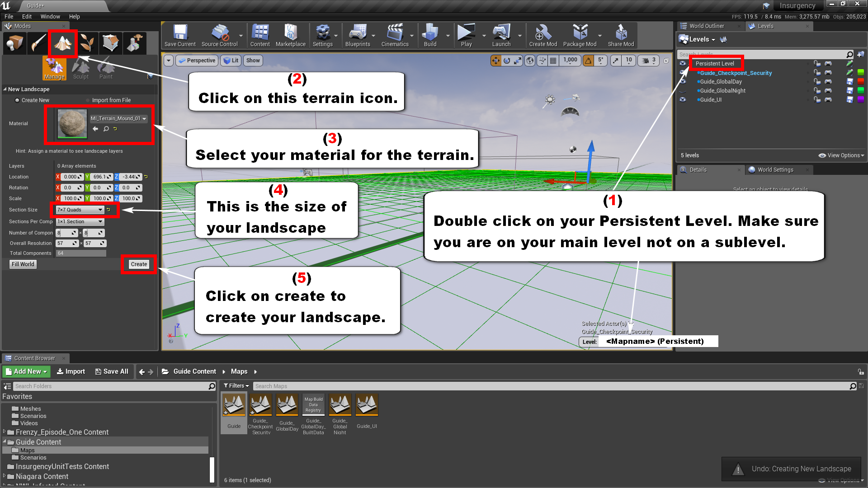868x488 pixels.
Task: Open the Cinematics toolbar button
Action: coord(395,36)
